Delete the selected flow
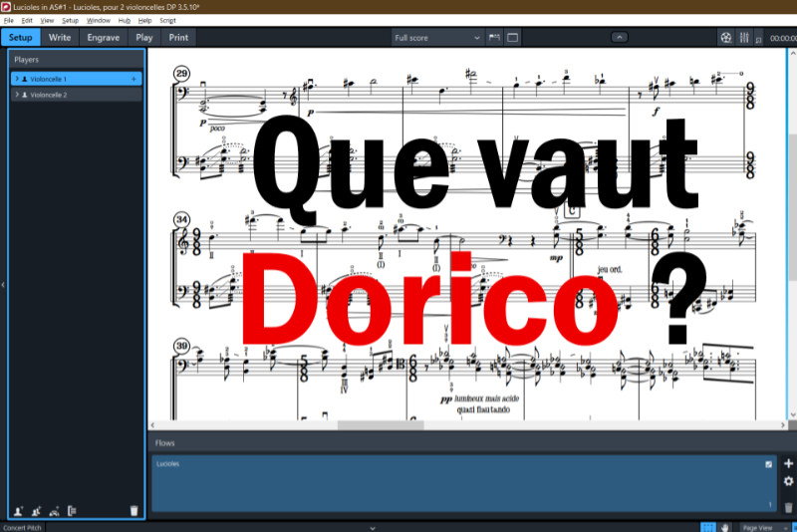Image resolution: width=797 pixels, height=532 pixels. 788,508
